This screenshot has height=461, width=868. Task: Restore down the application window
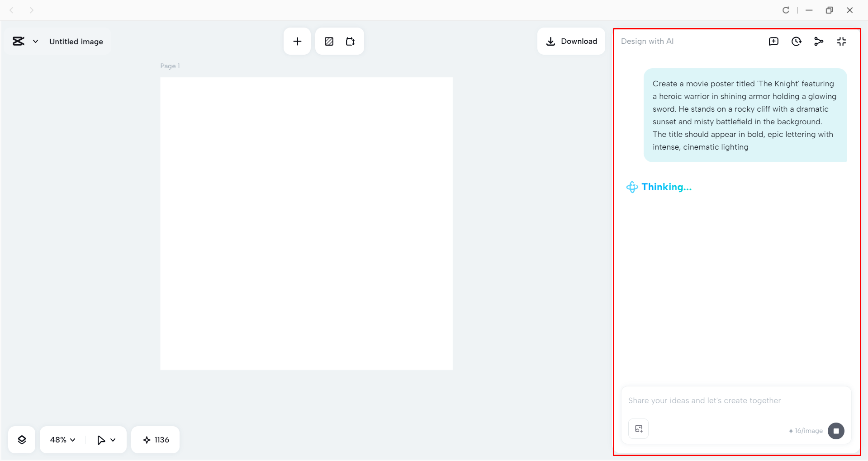coord(829,10)
